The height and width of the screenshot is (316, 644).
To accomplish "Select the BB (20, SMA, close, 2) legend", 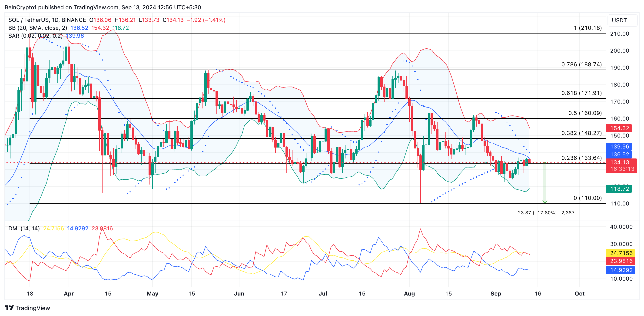I will pyautogui.click(x=37, y=28).
